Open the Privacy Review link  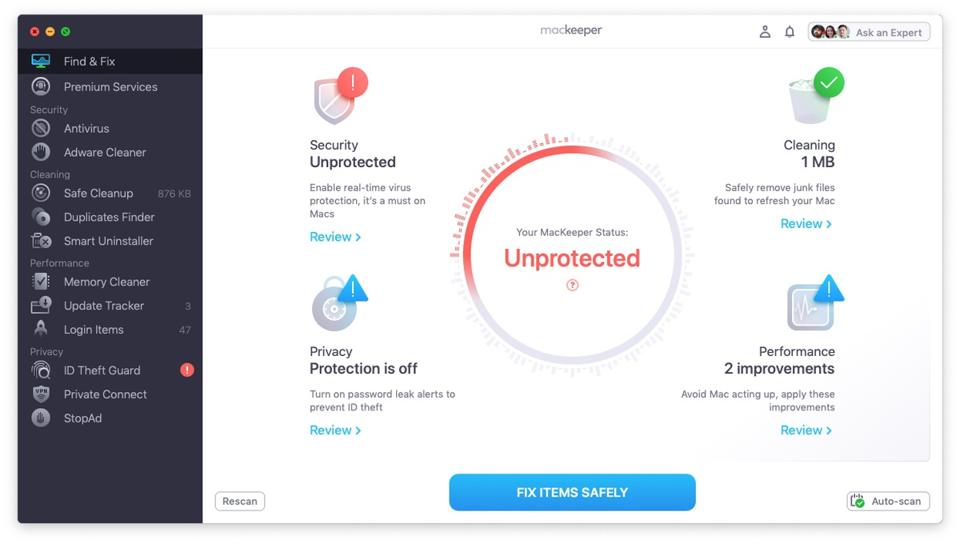pos(335,430)
